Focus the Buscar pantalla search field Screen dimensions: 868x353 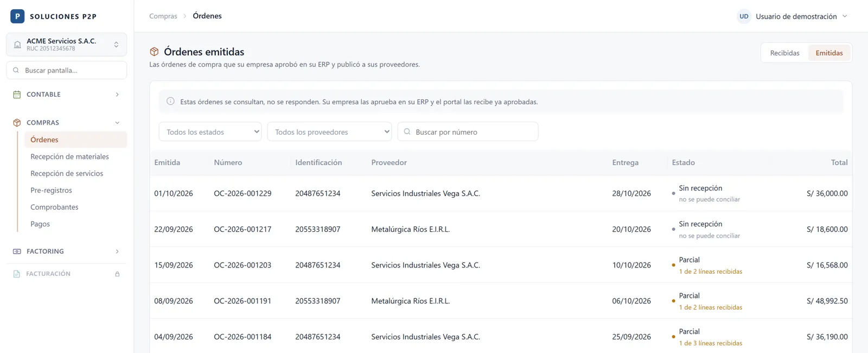(x=66, y=70)
